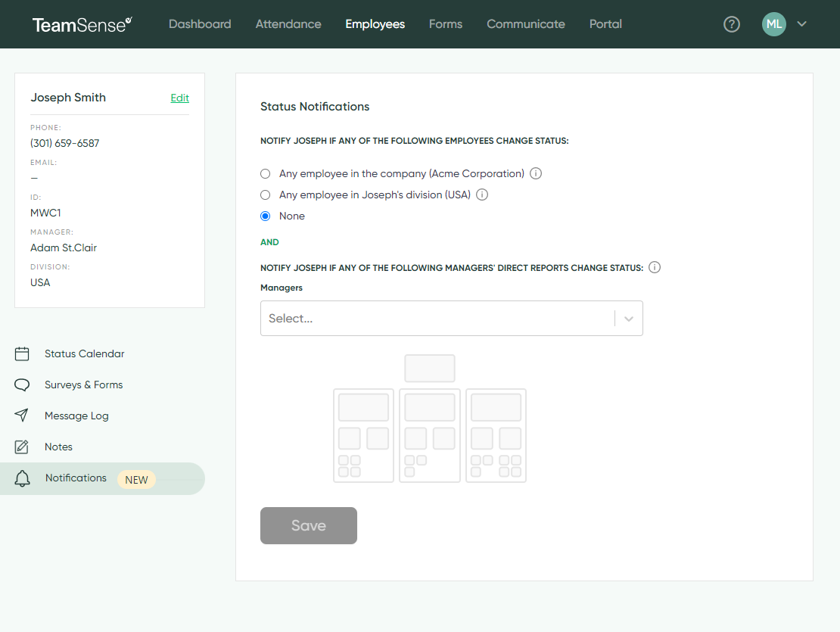Open the help question mark icon

(x=731, y=23)
